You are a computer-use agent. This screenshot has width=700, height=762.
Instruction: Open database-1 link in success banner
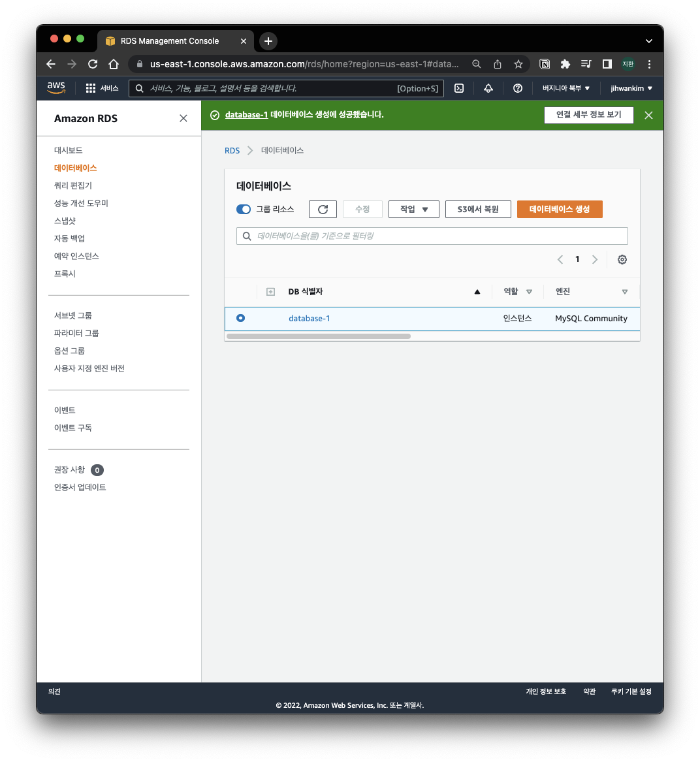(246, 115)
